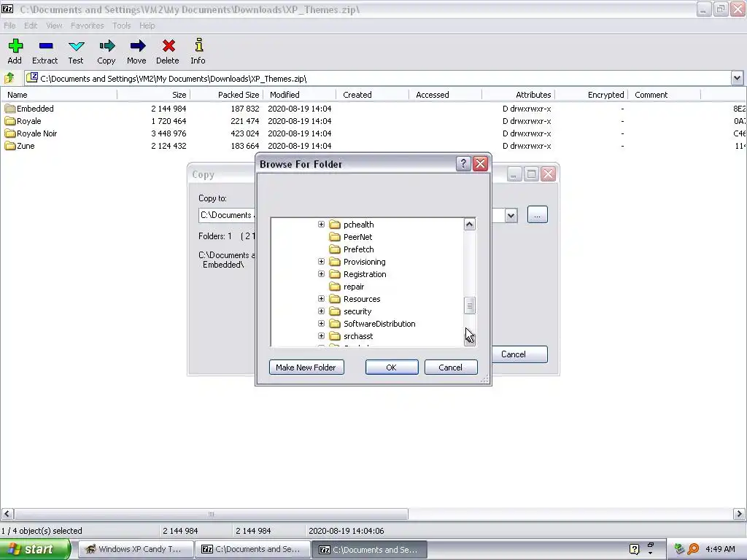Click the Prefetch folder icon

point(335,249)
